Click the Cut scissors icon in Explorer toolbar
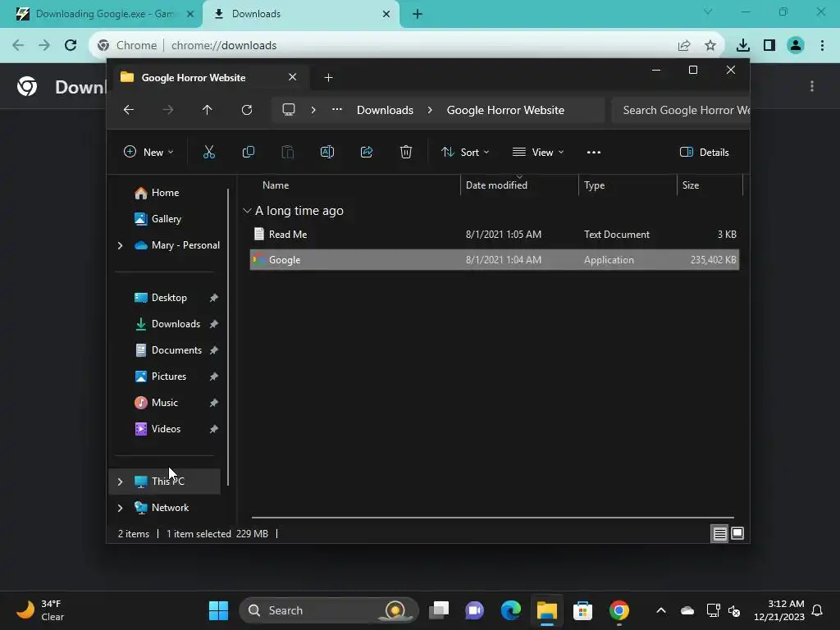The width and height of the screenshot is (840, 630). (209, 152)
